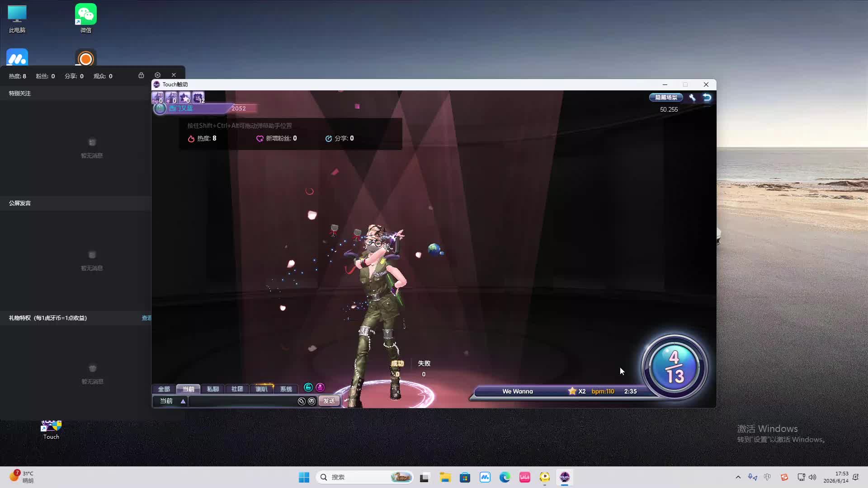868x488 pixels.
Task: Click 观众: 0 in the streaming panel
Action: pyautogui.click(x=103, y=76)
